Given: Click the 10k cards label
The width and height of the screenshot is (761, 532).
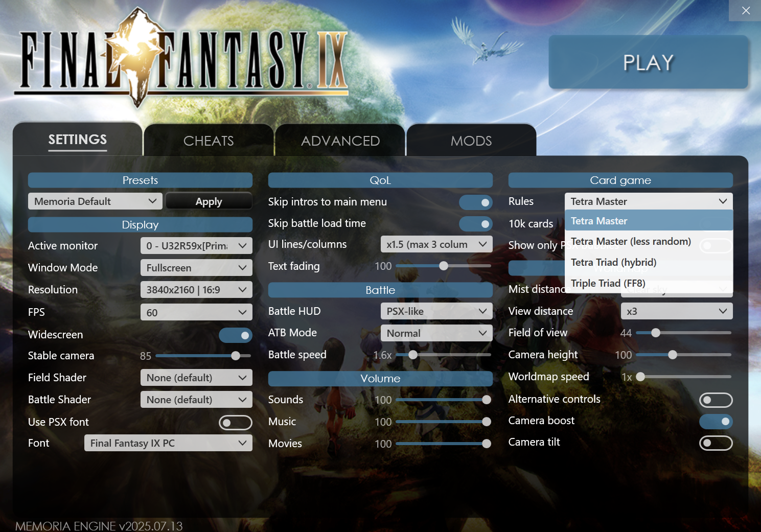Looking at the screenshot, I should (531, 224).
